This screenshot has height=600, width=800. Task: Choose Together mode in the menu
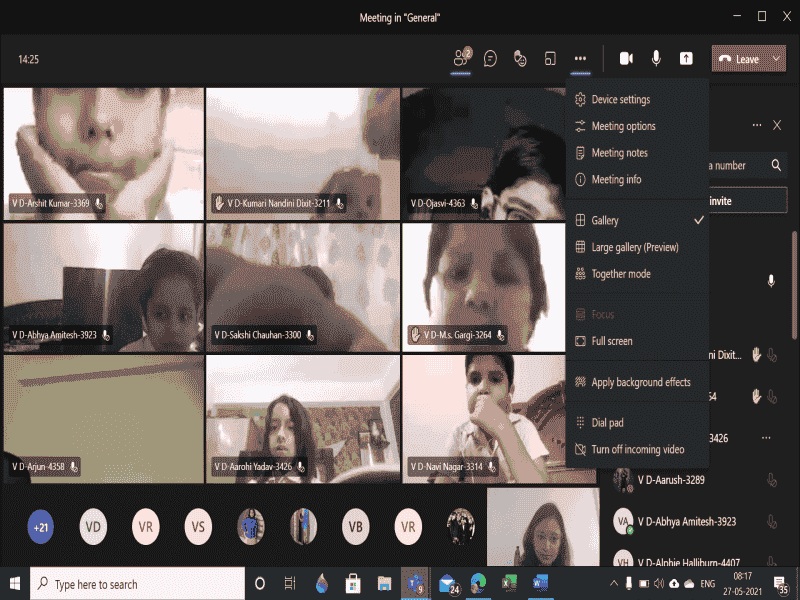620,274
